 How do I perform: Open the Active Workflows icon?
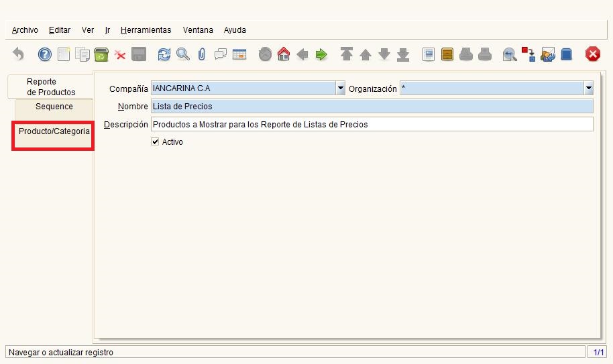click(x=528, y=54)
